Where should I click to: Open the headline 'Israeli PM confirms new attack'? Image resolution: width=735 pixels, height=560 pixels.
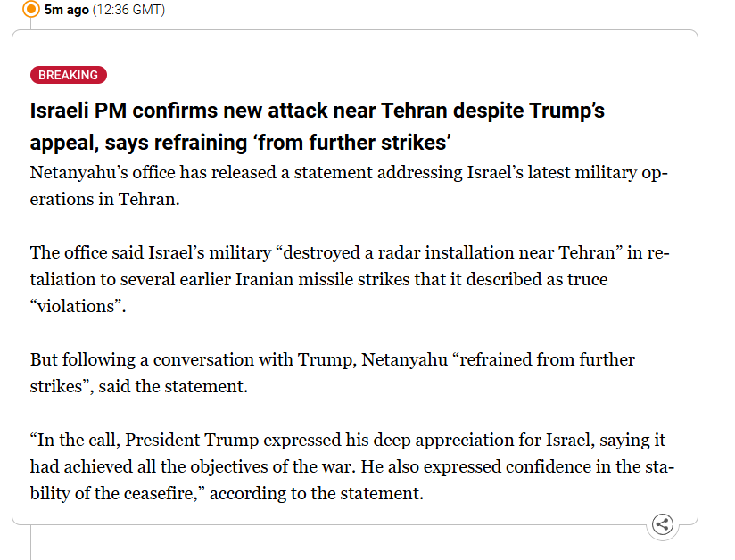317,111
